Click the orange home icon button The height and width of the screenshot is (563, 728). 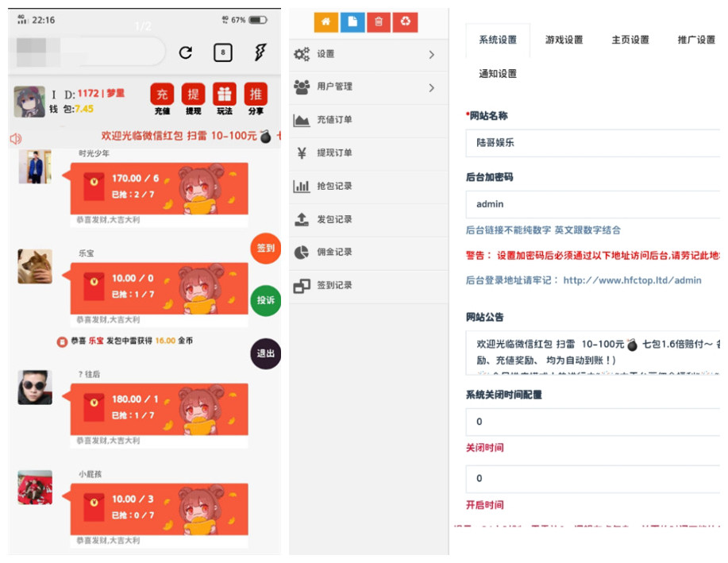(x=325, y=22)
